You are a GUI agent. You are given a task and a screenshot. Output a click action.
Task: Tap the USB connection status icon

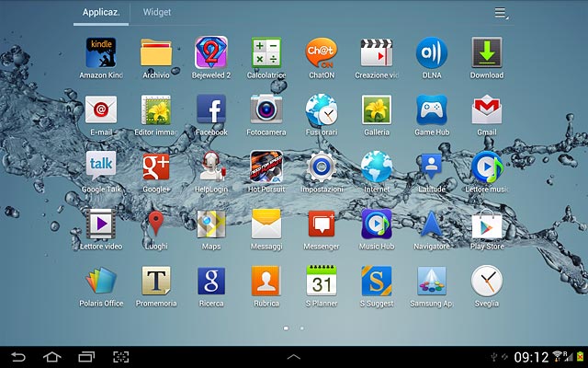click(494, 356)
